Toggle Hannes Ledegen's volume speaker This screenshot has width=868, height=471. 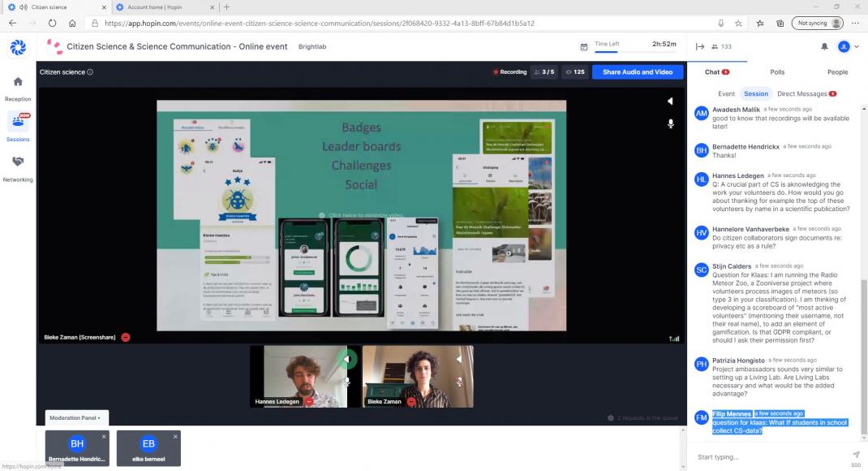tap(346, 359)
